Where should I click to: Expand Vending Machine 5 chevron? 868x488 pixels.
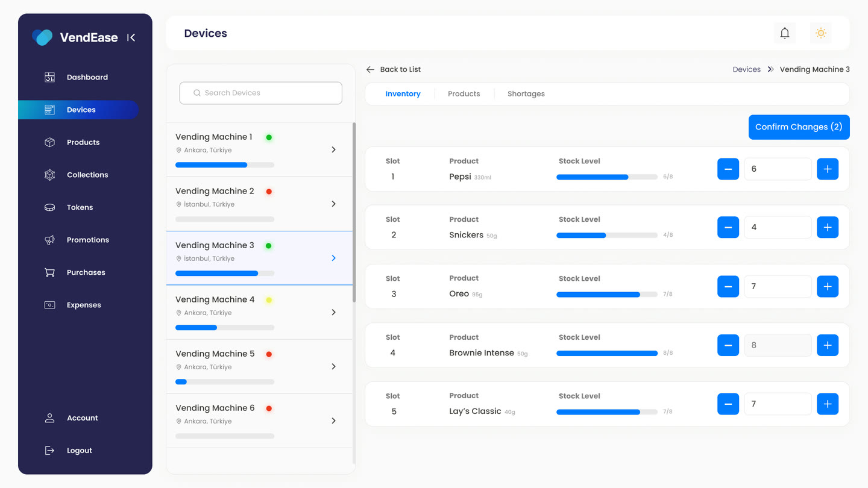click(x=334, y=366)
